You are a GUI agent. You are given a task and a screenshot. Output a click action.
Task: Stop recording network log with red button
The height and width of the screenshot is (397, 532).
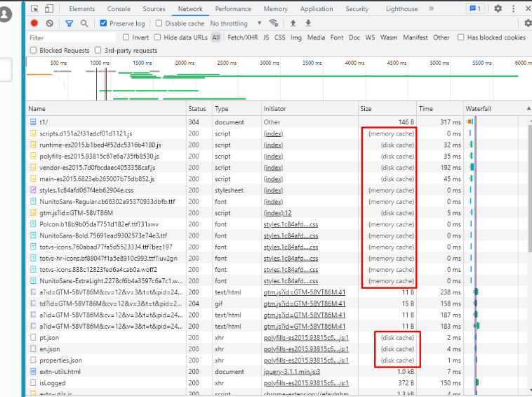pos(34,23)
